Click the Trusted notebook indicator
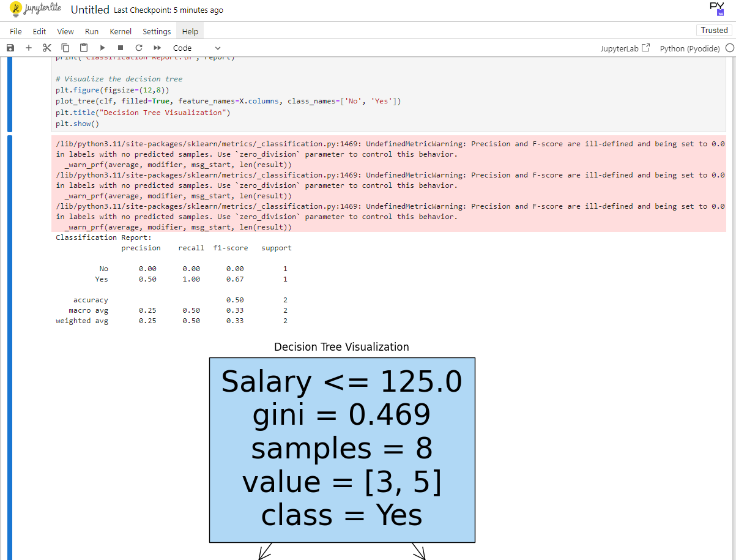The width and height of the screenshot is (736, 560). (x=714, y=29)
